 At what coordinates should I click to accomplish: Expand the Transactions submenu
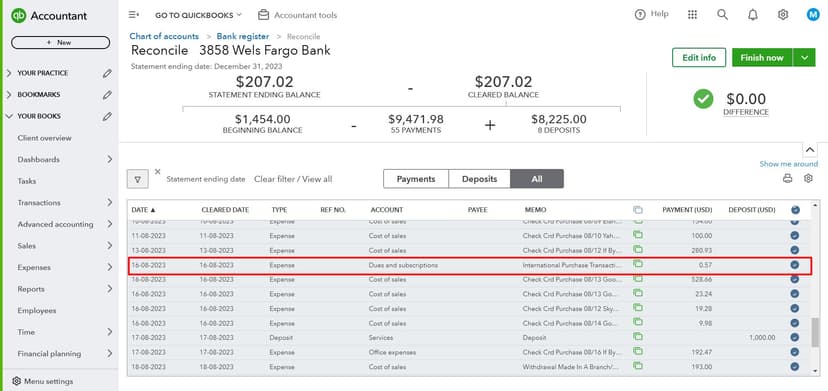[109, 202]
